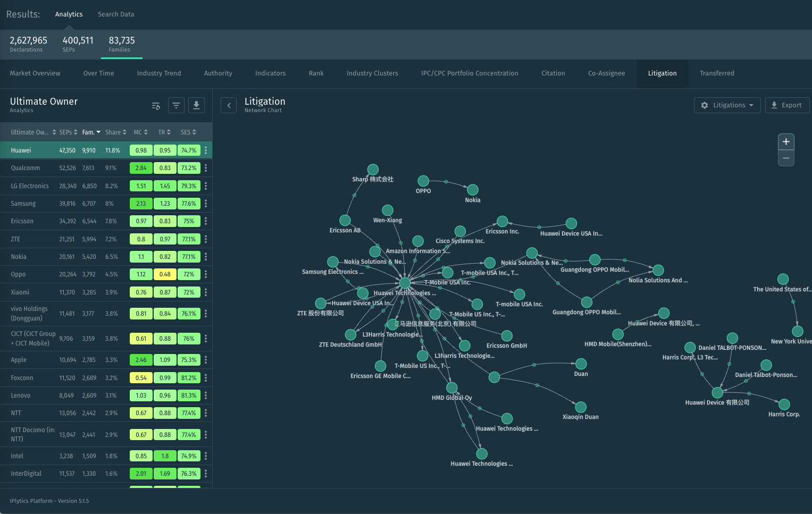Open the three-dot menu for Apple row
The height and width of the screenshot is (514, 812).
pos(206,360)
